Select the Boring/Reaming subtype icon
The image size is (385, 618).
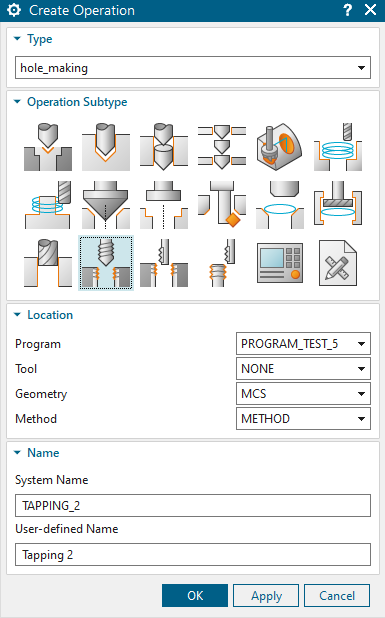pos(48,263)
